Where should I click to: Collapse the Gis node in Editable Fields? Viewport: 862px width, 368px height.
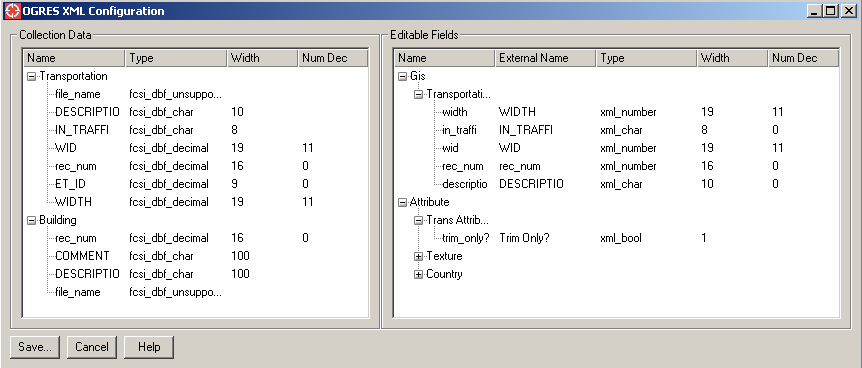[x=402, y=76]
